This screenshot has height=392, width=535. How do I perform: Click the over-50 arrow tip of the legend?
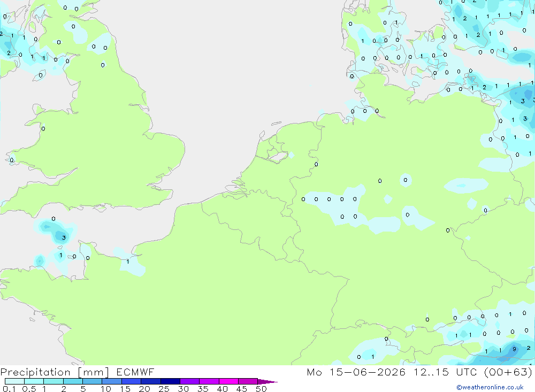[x=268, y=382]
